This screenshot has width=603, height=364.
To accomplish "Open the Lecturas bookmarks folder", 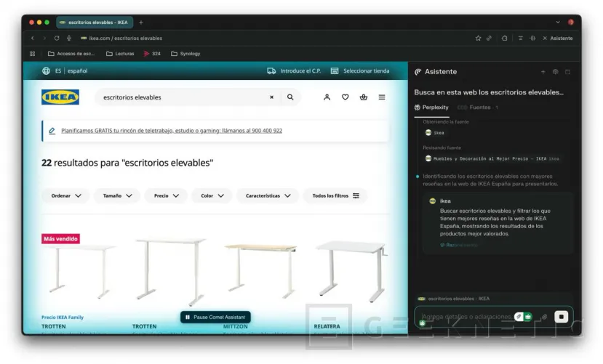I will coord(120,54).
